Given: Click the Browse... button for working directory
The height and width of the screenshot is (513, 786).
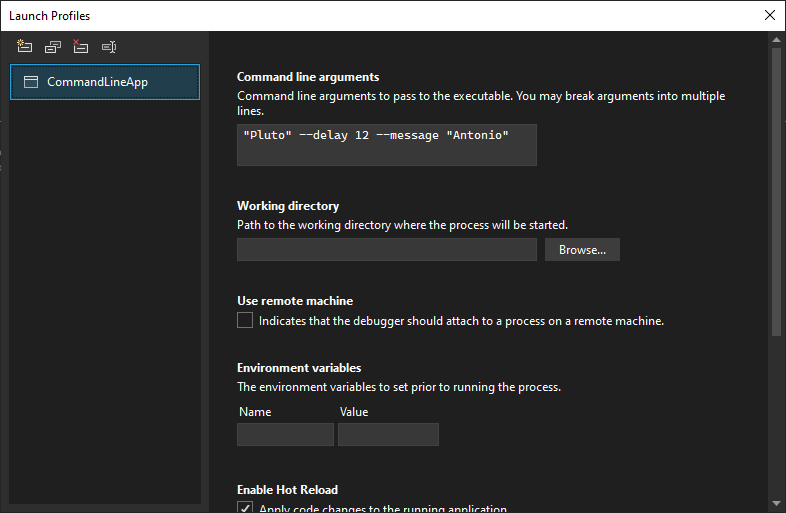Looking at the screenshot, I should point(582,250).
